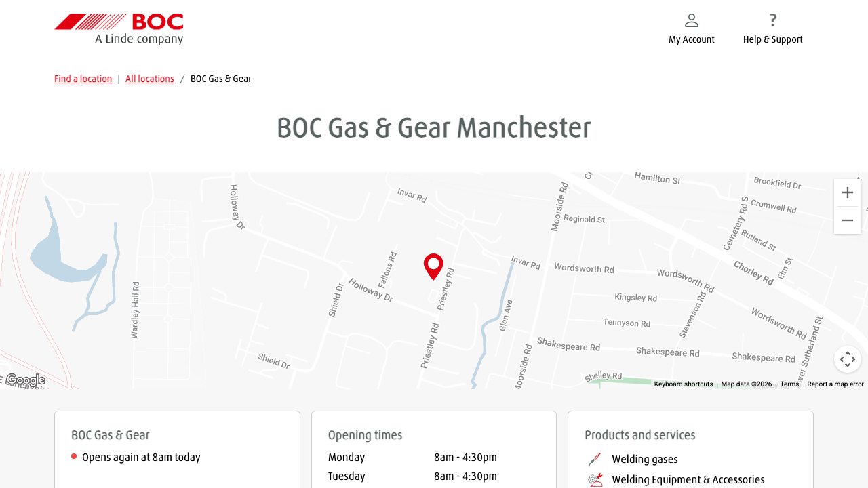Click the My Account person icon
Screen dimensions: 868x488
tap(692, 20)
